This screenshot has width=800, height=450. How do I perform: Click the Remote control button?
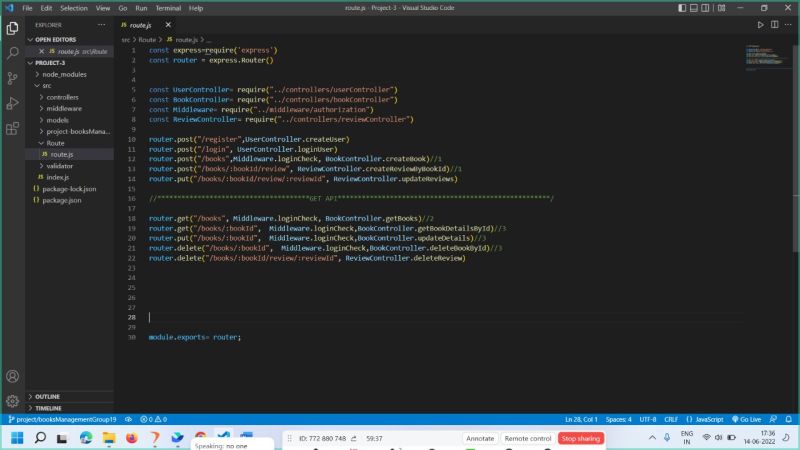click(x=527, y=438)
